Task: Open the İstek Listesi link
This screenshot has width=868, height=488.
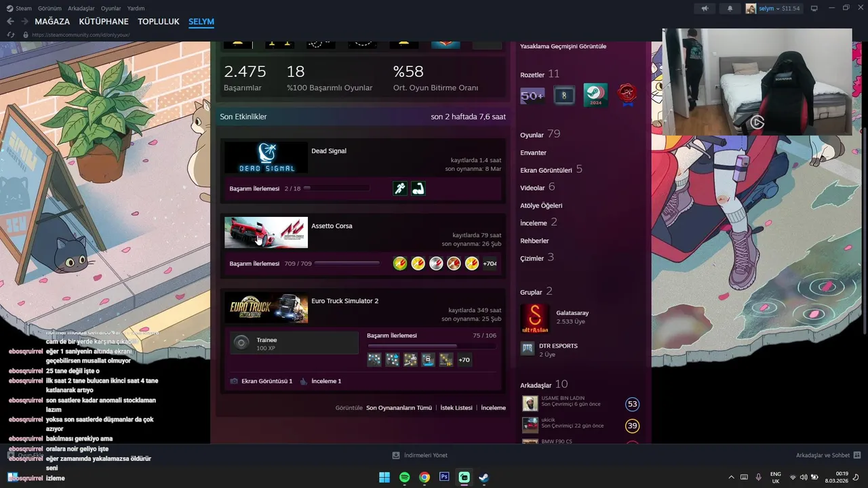Action: (x=456, y=408)
